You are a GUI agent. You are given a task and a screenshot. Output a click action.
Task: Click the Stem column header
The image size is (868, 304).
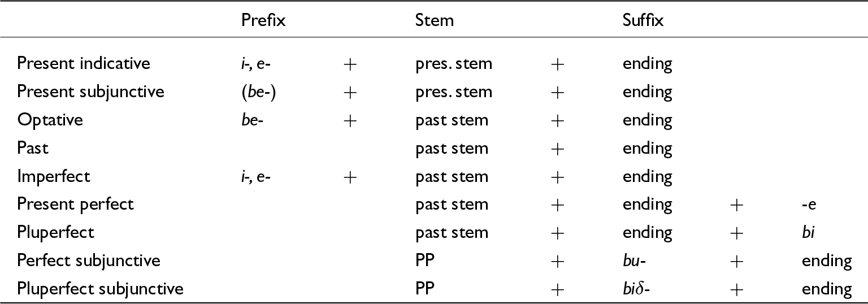coord(434,21)
